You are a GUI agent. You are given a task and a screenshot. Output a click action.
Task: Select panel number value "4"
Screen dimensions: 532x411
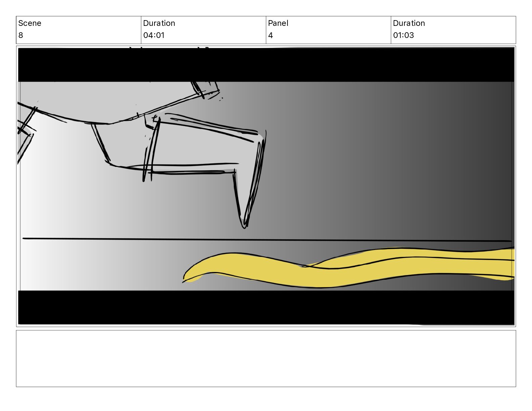pos(271,35)
